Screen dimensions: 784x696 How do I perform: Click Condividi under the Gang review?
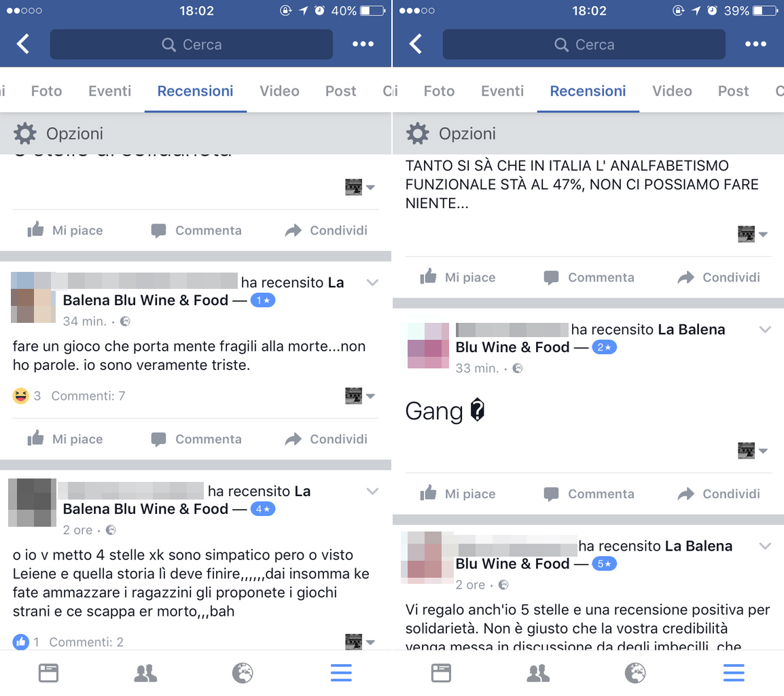pyautogui.click(x=719, y=494)
